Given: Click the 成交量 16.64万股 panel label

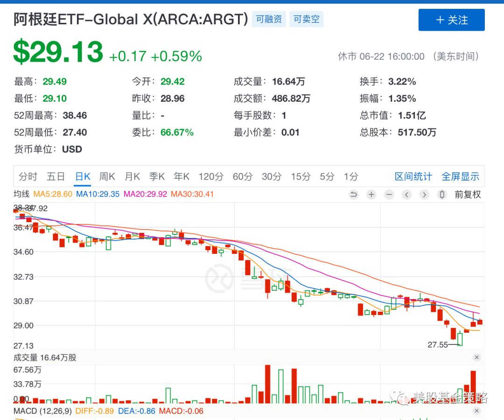Looking at the screenshot, I should 45,357.
